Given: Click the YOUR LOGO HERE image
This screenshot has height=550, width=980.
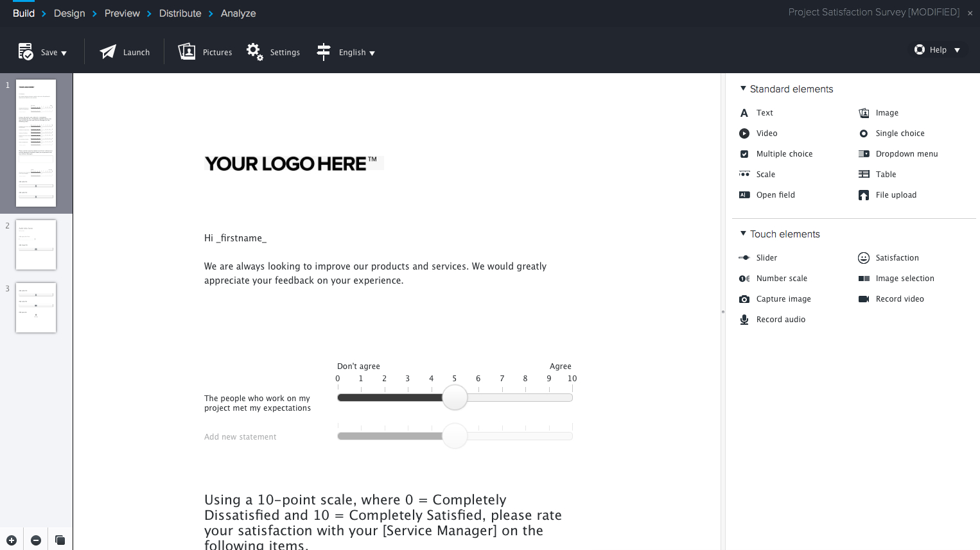Looking at the screenshot, I should point(294,164).
